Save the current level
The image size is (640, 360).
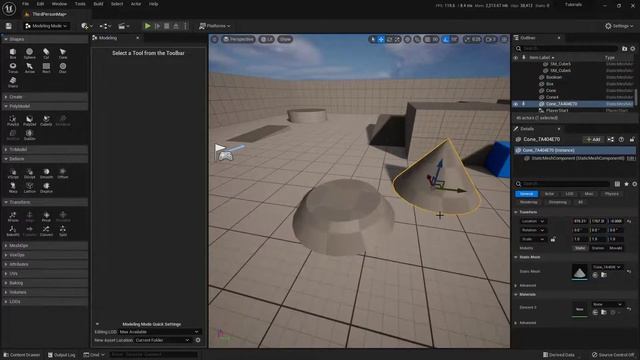tap(9, 26)
